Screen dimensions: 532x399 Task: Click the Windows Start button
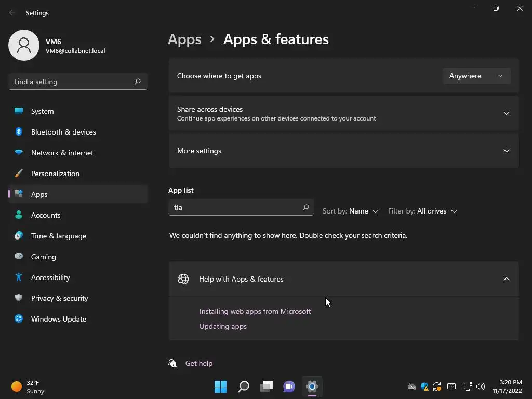pyautogui.click(x=221, y=387)
